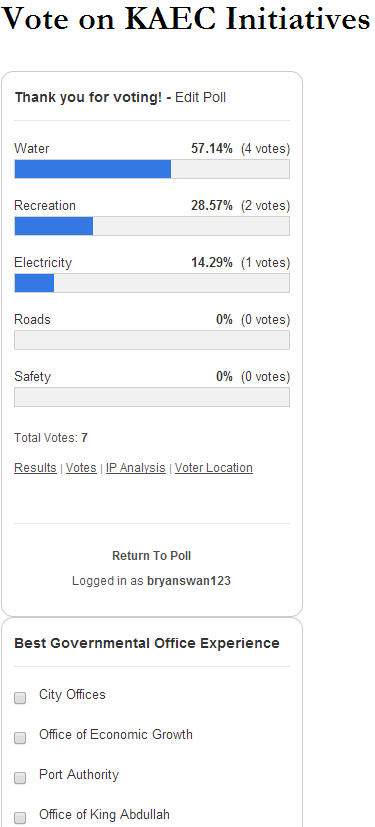
Task: Open the Voter Location link
Action: point(214,468)
